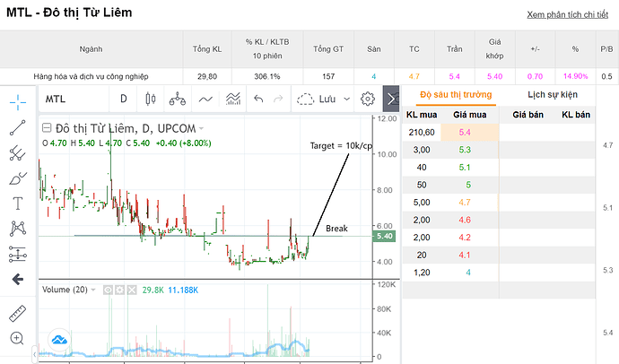This screenshot has width=619, height=364.
Task: Open the indicators wave icon
Action: coord(205,99)
